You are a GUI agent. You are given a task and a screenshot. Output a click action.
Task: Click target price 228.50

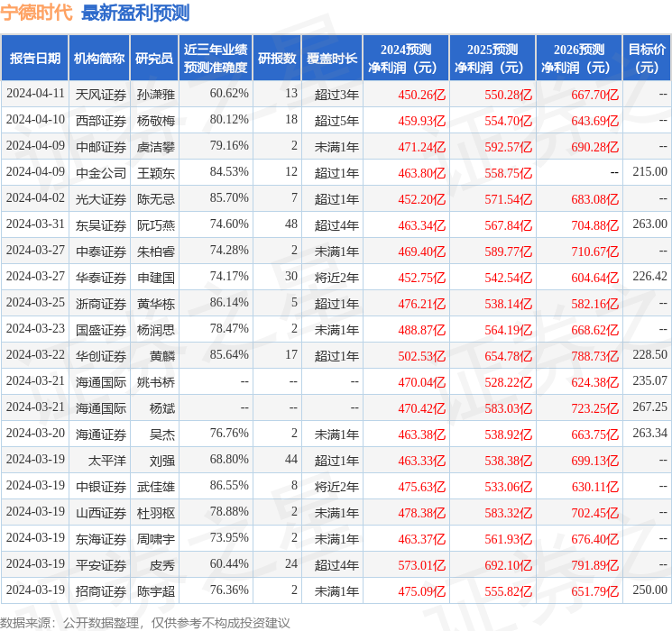tap(649, 354)
